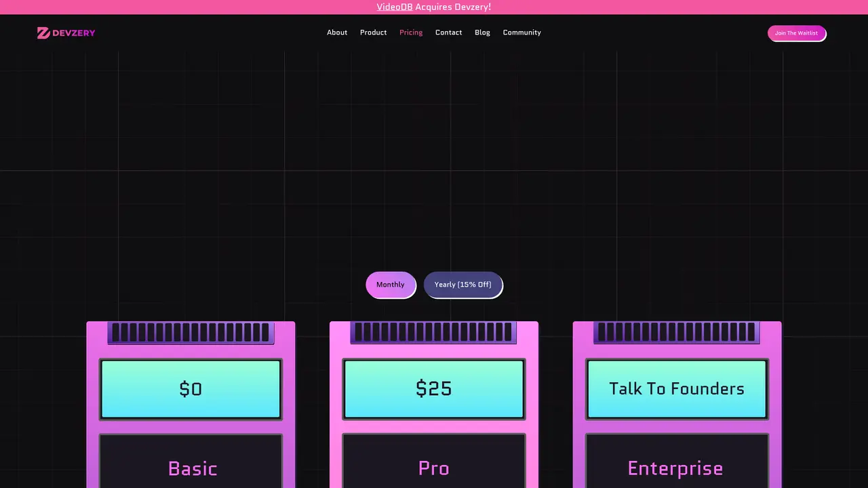Click the $0 price display
Screen dimensions: 868x488
[x=191, y=389]
